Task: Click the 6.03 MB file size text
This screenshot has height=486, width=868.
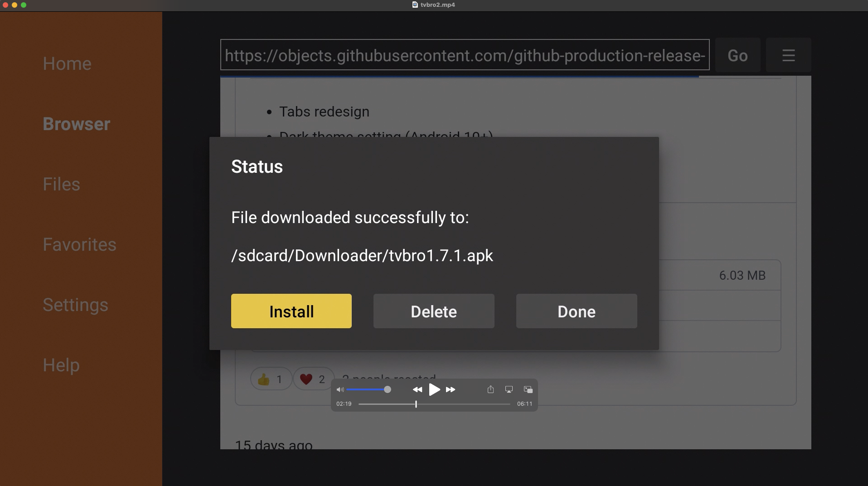Action: pos(742,275)
